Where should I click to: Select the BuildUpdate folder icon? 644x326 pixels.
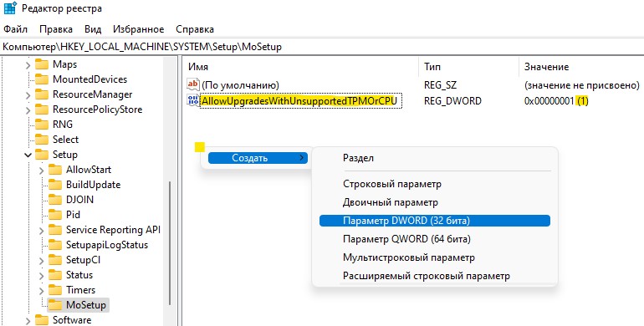tap(55, 185)
